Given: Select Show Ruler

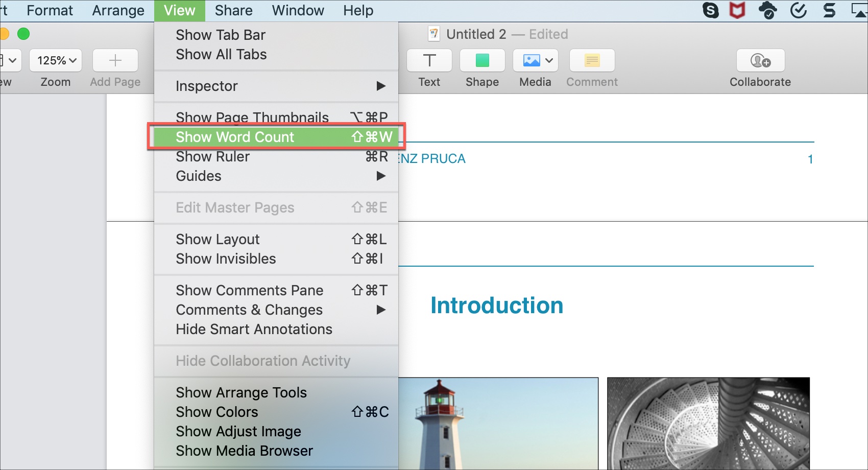Looking at the screenshot, I should 276,156.
